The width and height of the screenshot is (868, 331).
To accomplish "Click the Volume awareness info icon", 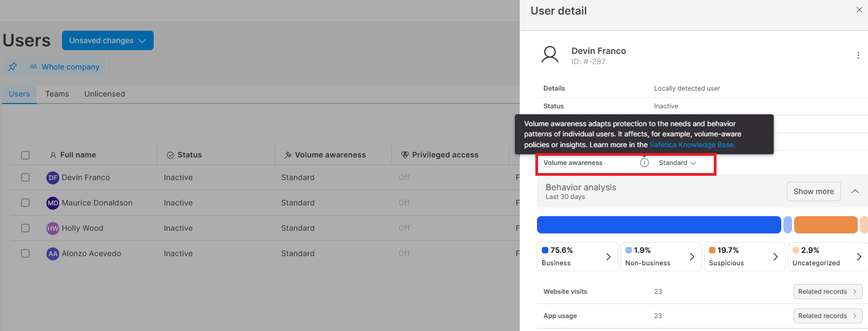I will coord(644,163).
